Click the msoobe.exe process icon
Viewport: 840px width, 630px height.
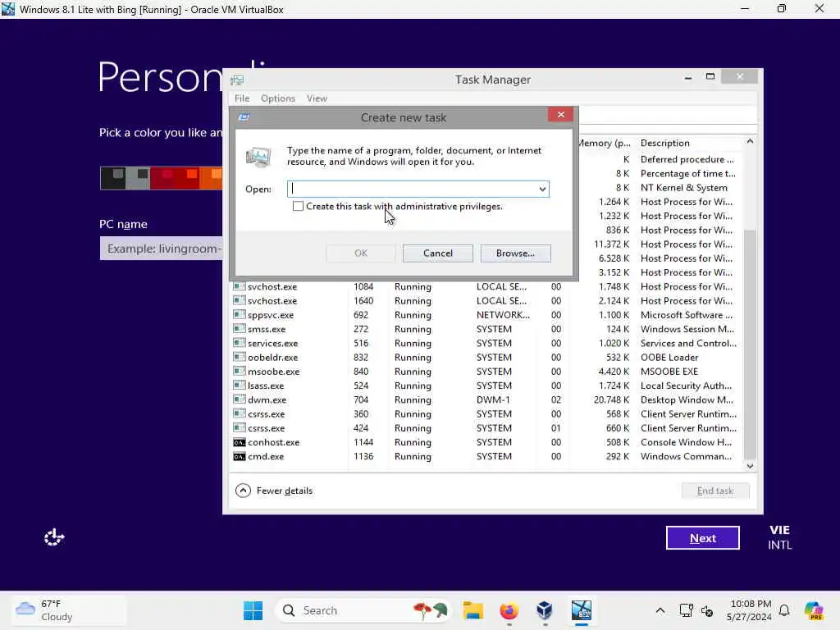tap(239, 372)
